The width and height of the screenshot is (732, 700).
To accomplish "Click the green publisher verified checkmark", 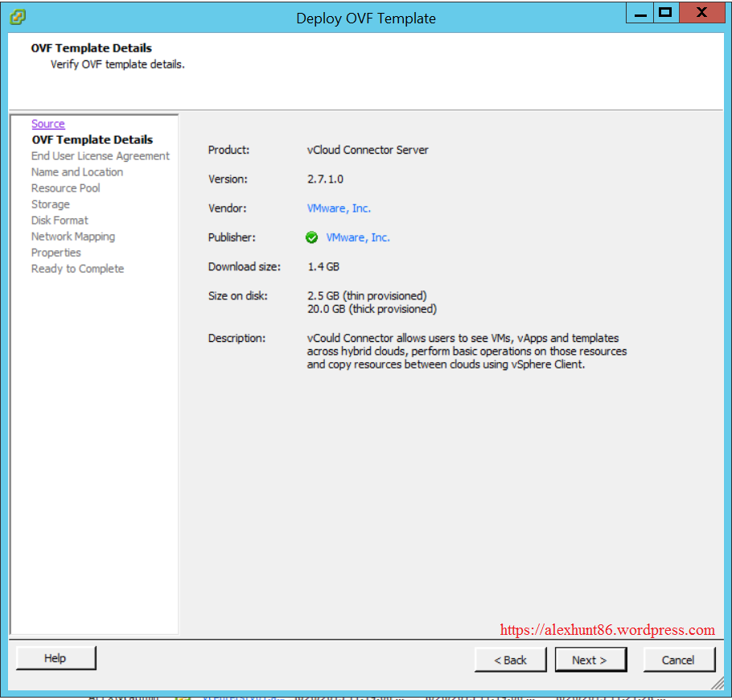I will pos(311,237).
